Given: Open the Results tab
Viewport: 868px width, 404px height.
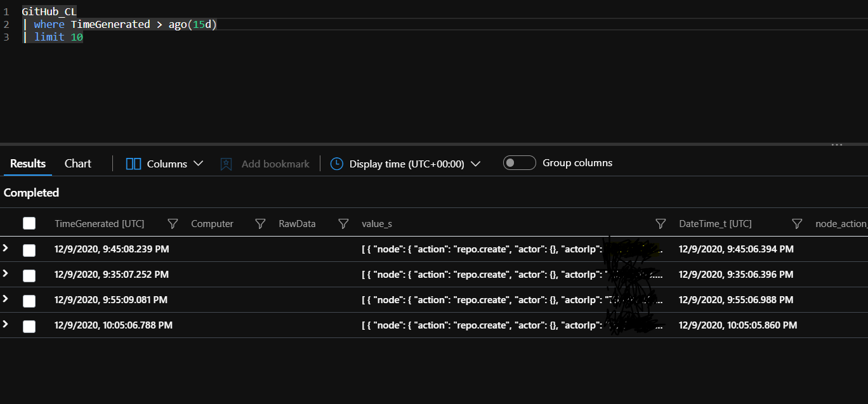Looking at the screenshot, I should point(28,164).
